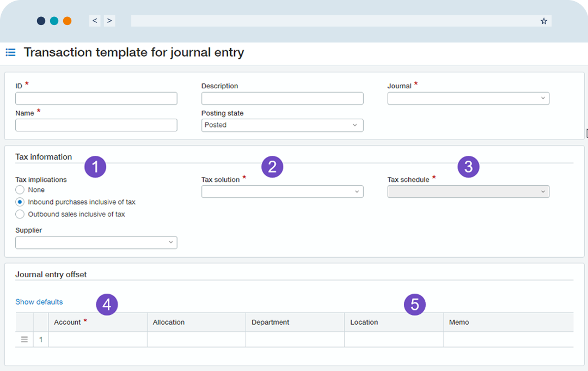The image size is (588, 371).
Task: Select Inbound purchases inclusive of tax
Action: (x=20, y=202)
